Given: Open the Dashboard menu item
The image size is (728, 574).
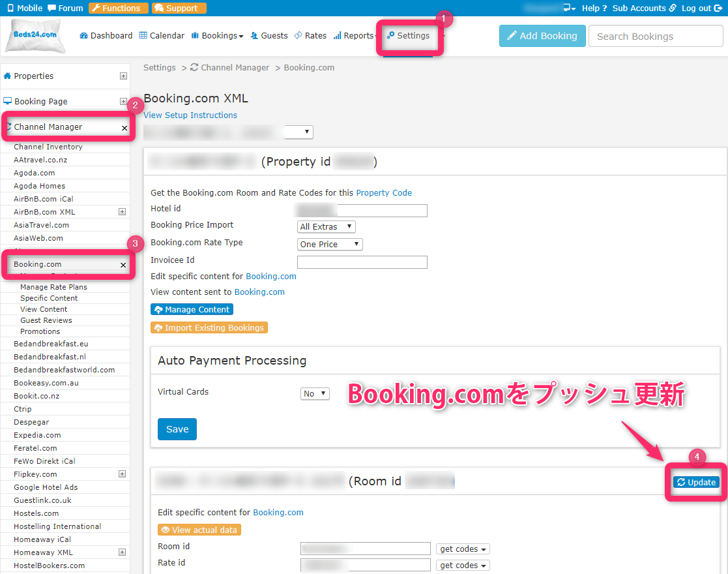Looking at the screenshot, I should 106,35.
